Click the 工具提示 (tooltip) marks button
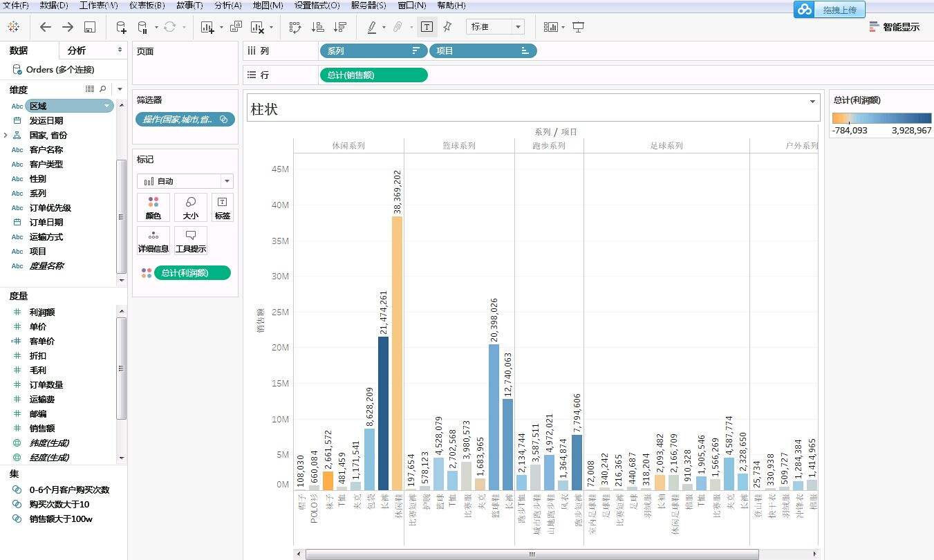The height and width of the screenshot is (560, 934). click(x=191, y=240)
